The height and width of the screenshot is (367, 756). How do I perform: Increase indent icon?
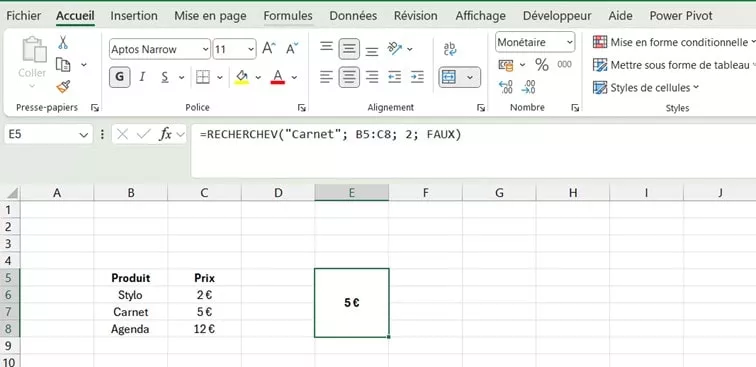[417, 77]
